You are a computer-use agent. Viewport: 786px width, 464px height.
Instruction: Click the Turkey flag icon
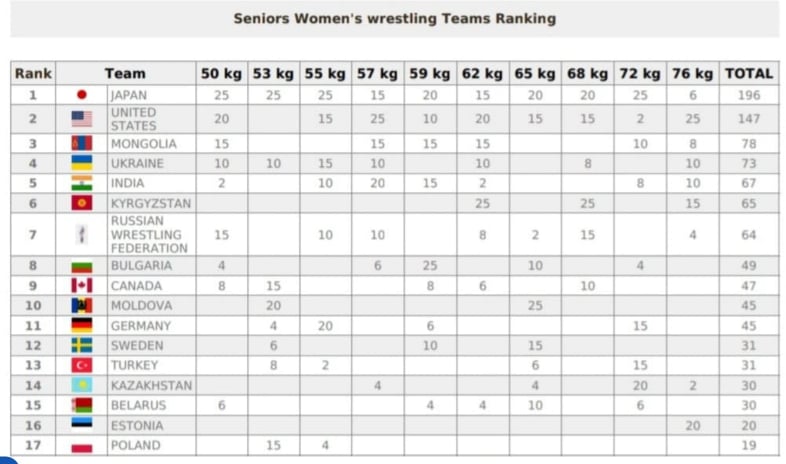coord(82,365)
